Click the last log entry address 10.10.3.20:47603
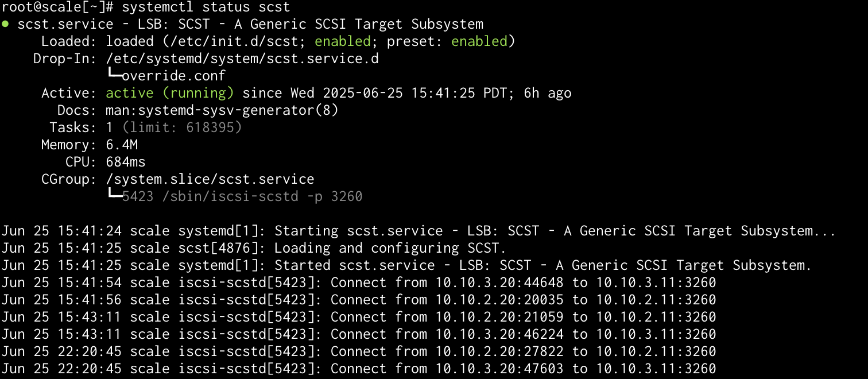Image resolution: width=868 pixels, height=379 pixels. [x=499, y=369]
